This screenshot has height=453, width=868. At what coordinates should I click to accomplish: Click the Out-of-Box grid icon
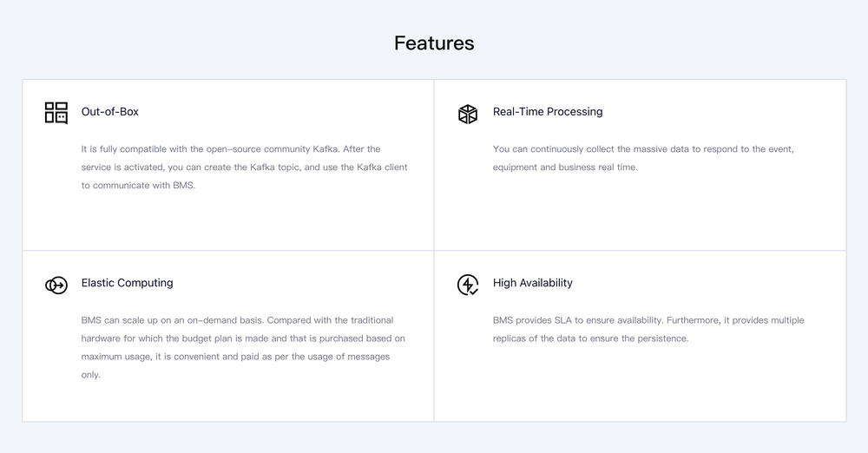56,113
